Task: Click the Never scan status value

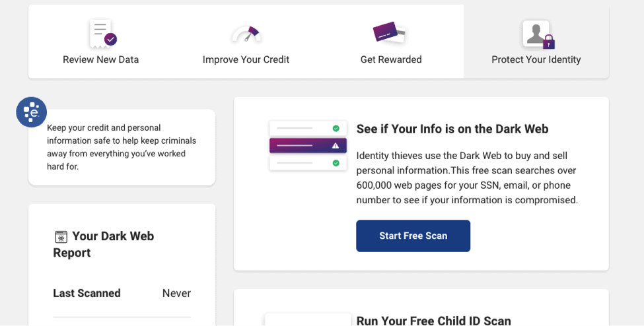Action: tap(176, 293)
